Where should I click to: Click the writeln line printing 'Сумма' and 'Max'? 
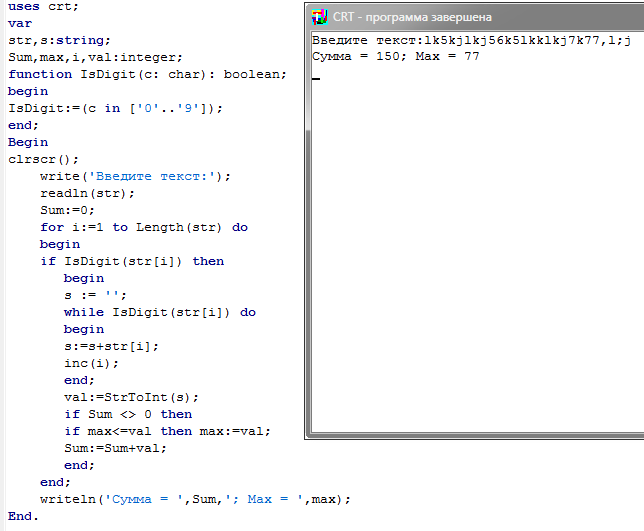point(195,499)
